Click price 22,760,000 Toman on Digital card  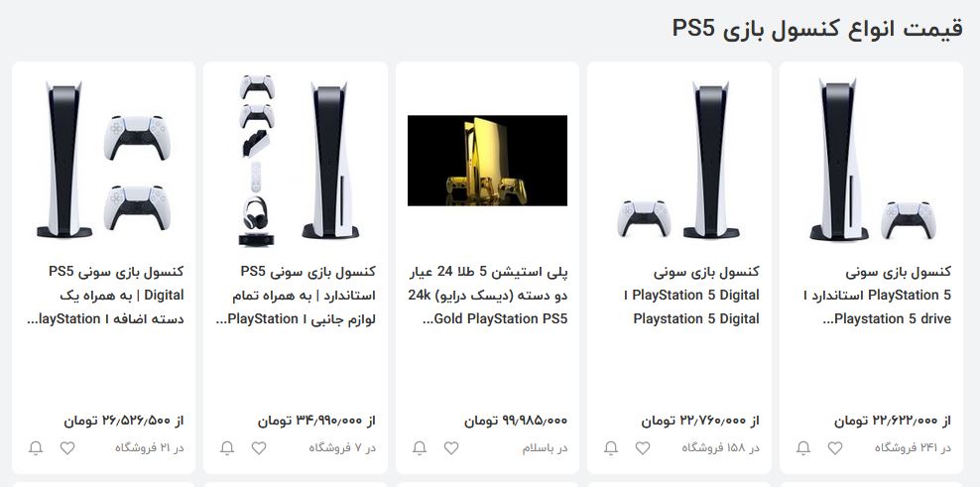(x=700, y=421)
